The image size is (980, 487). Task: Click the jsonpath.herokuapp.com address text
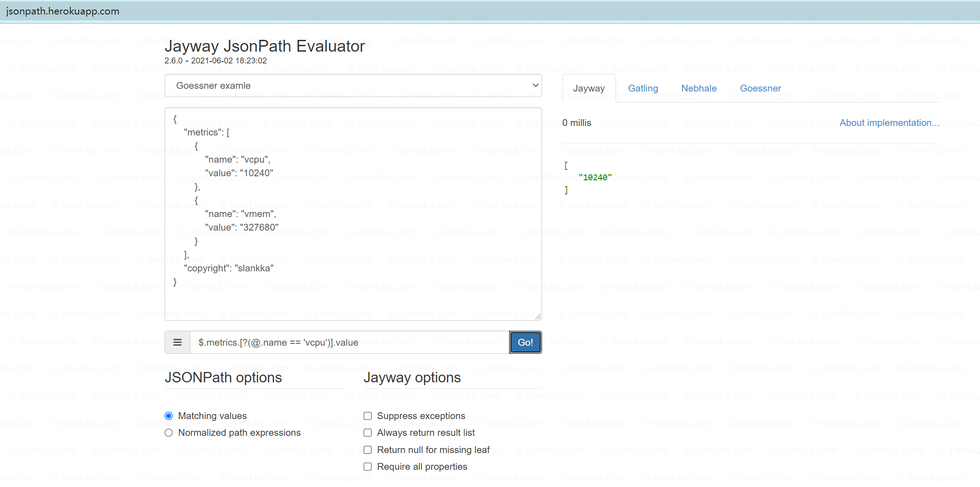pyautogui.click(x=63, y=11)
